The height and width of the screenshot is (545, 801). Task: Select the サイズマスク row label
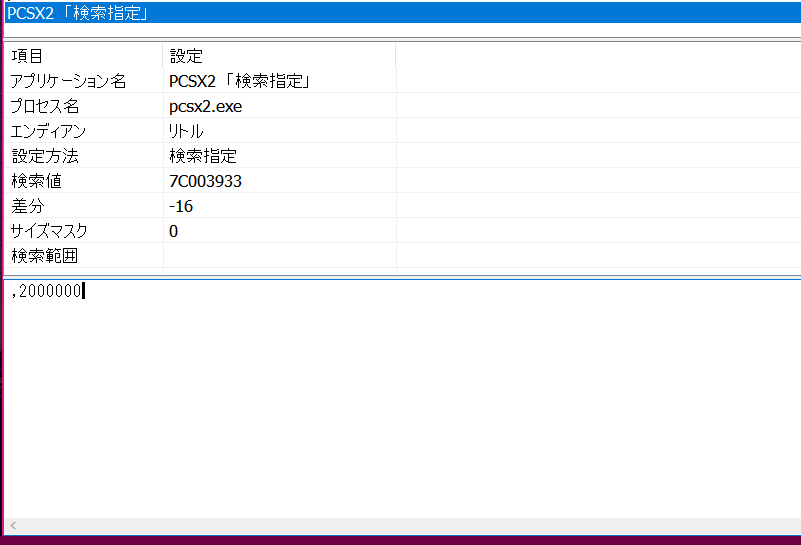49,231
